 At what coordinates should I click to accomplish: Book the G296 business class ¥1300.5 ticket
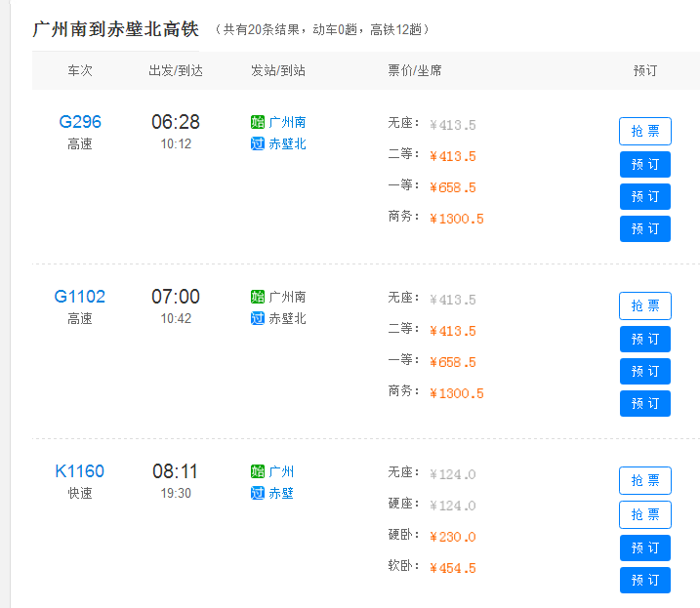pyautogui.click(x=645, y=229)
